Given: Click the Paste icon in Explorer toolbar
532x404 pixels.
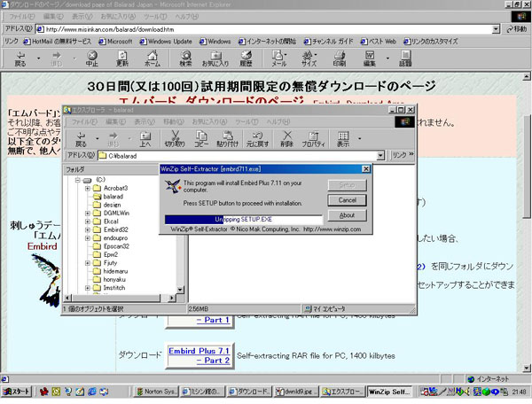Looking at the screenshot, I should [227, 139].
